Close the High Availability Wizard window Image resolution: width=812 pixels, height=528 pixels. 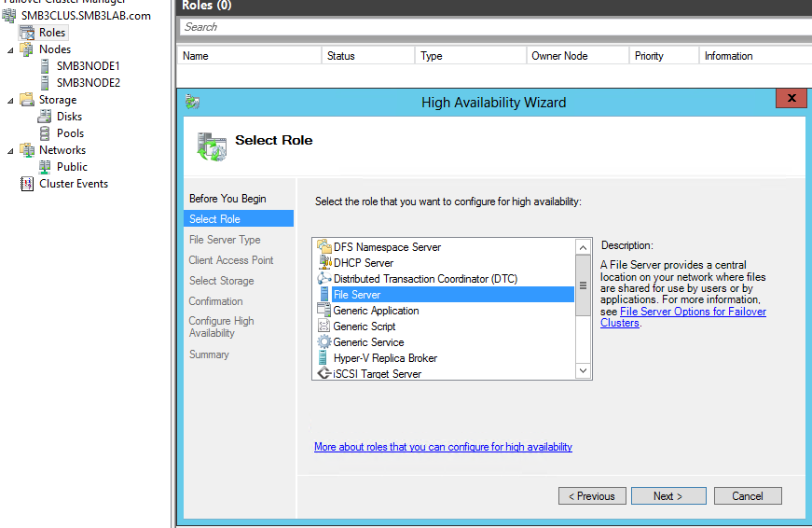[791, 98]
